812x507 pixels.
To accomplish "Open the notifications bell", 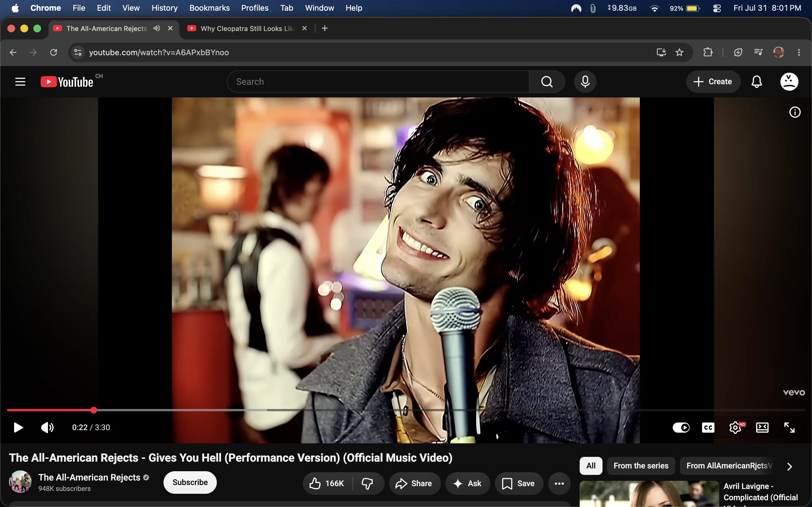I will click(756, 81).
